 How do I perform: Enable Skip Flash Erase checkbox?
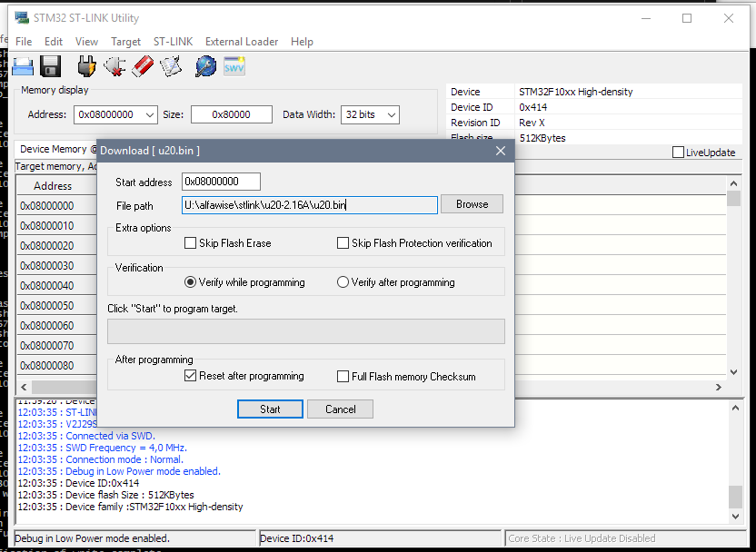click(191, 242)
